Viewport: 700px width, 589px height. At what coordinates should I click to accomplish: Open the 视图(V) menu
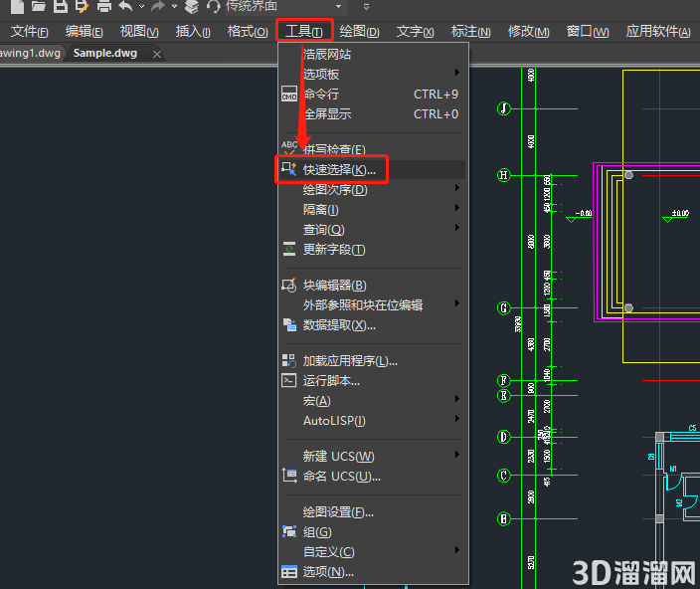139,32
